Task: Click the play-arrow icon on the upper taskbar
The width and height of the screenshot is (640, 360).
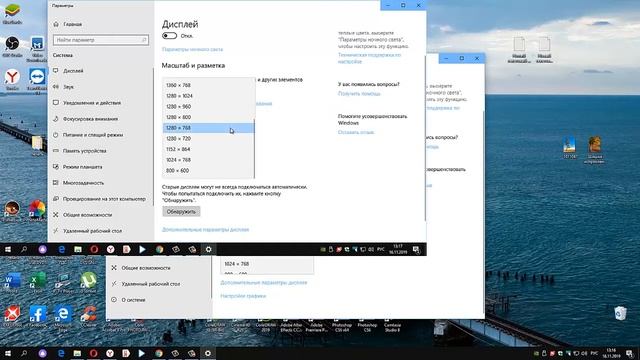Action: point(142,249)
